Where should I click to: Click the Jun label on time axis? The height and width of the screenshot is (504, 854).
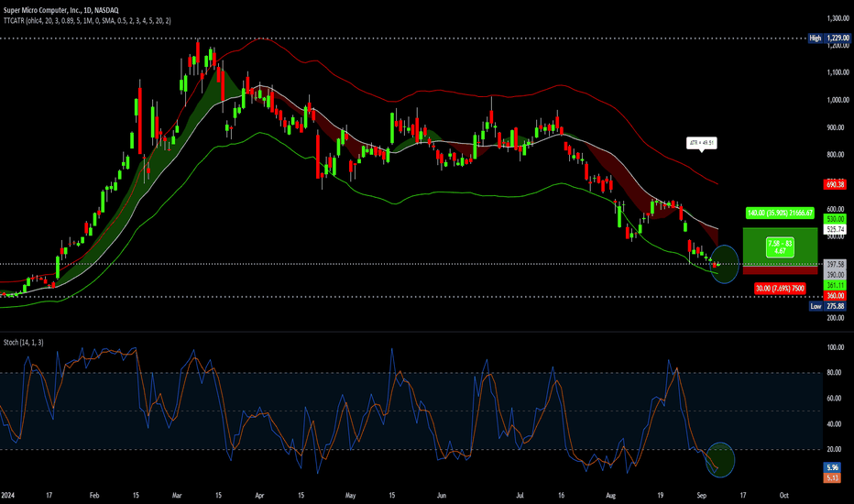[x=441, y=495]
